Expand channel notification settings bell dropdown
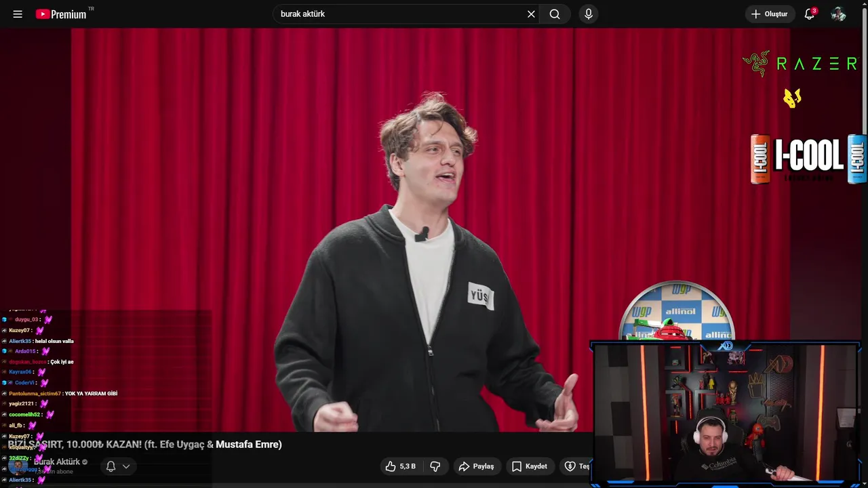 coord(118,466)
